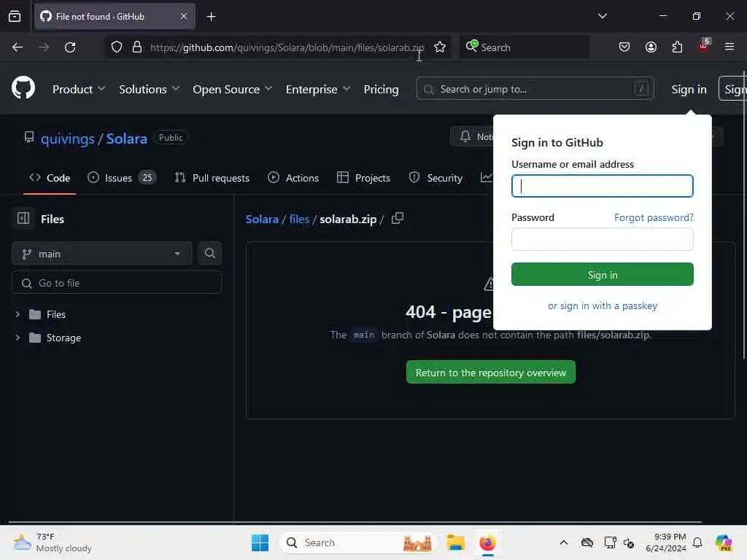Click Forgot password? link
This screenshot has width=747, height=560.
click(654, 217)
